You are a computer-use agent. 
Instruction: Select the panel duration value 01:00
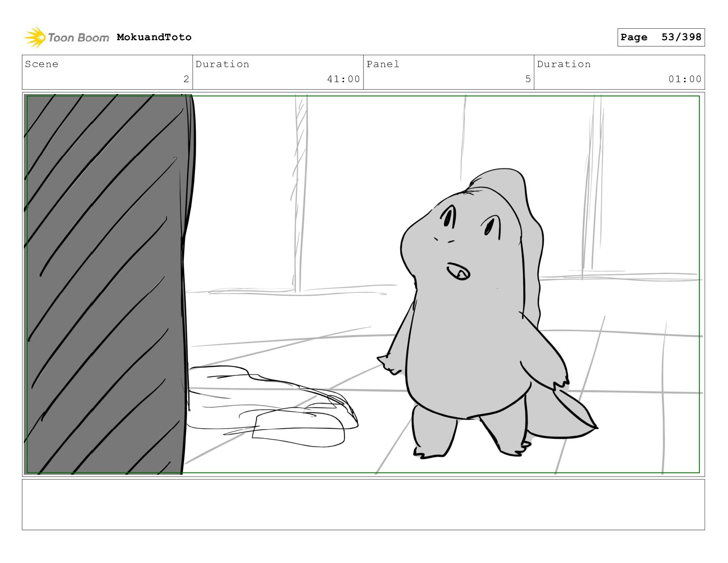point(685,79)
